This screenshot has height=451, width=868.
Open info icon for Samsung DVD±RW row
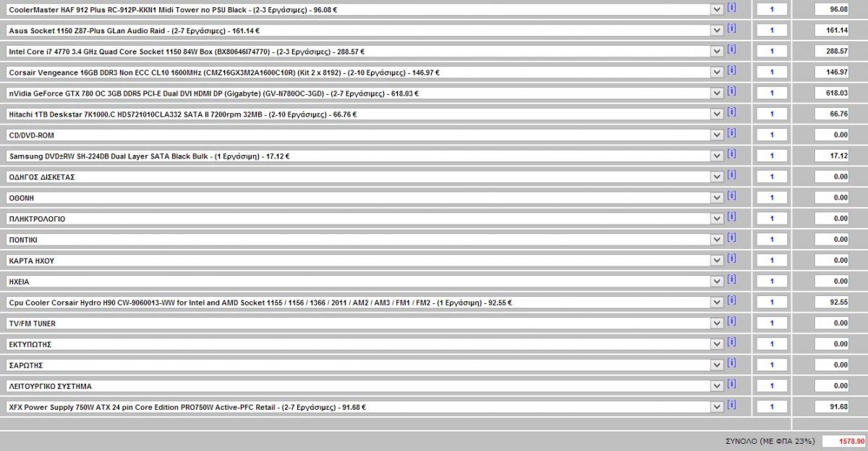[731, 154]
